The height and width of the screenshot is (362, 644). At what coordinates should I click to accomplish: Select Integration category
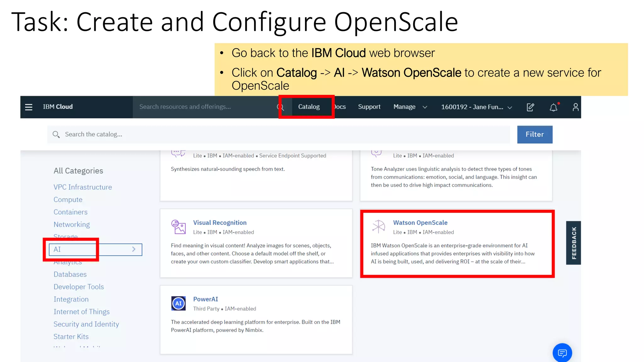click(71, 299)
